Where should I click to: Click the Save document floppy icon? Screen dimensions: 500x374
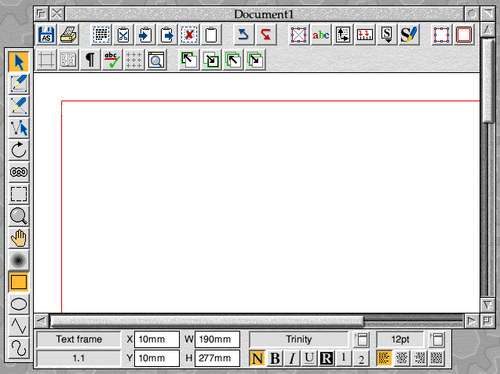click(x=46, y=35)
